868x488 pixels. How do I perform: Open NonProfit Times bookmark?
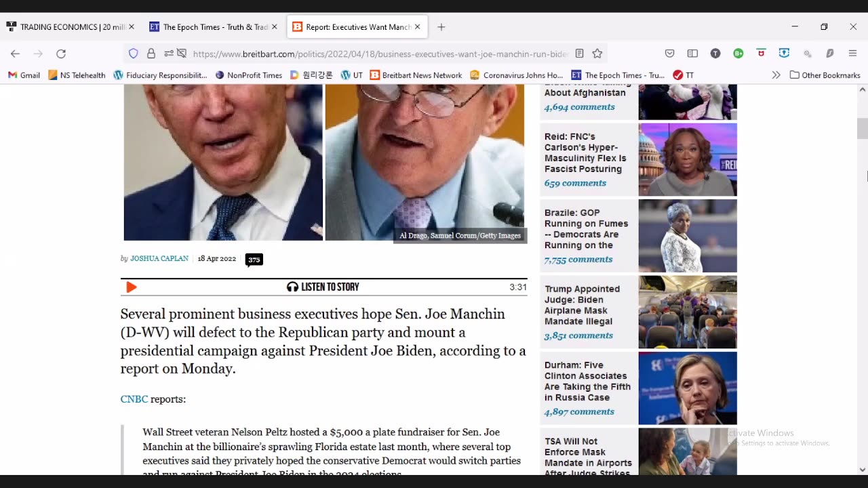click(248, 75)
